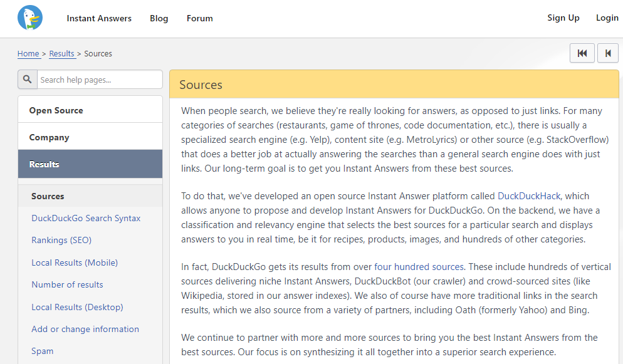Open Instant Answers in top navigation
Viewport: 623px width, 364px height.
click(x=99, y=18)
